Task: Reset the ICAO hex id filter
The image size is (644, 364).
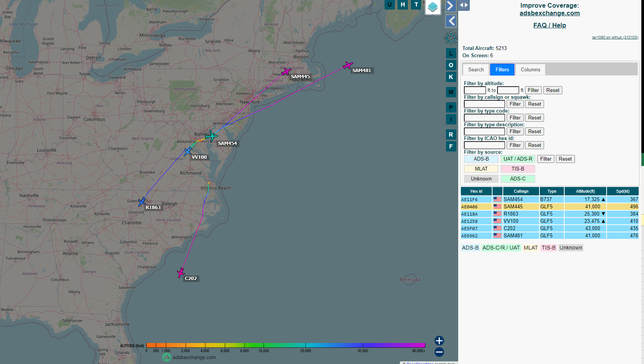Action: 534,145
